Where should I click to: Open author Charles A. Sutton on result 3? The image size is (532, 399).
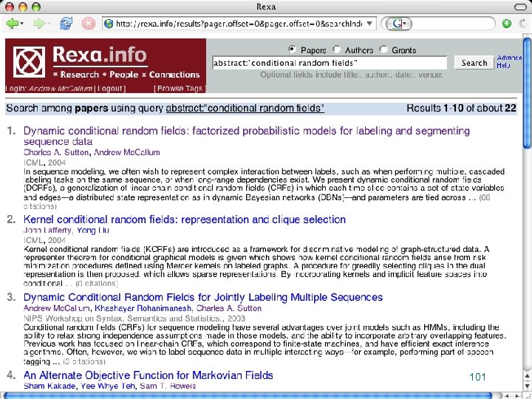click(229, 308)
